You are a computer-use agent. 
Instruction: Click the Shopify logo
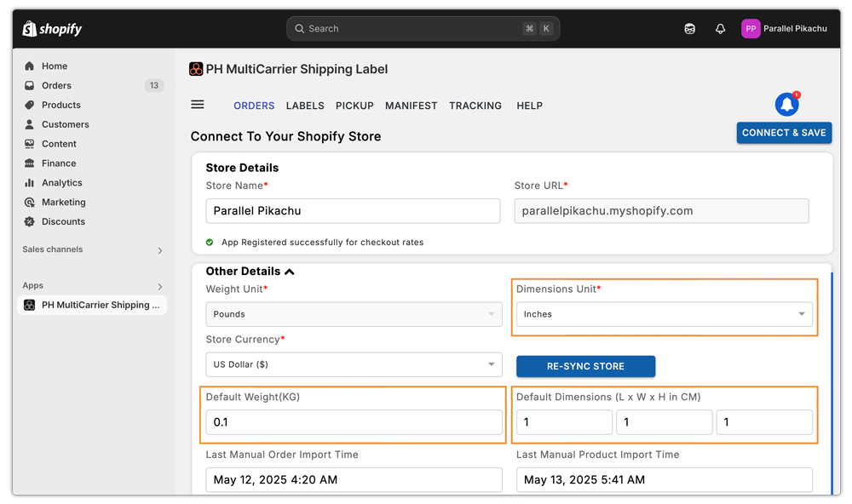tap(52, 29)
